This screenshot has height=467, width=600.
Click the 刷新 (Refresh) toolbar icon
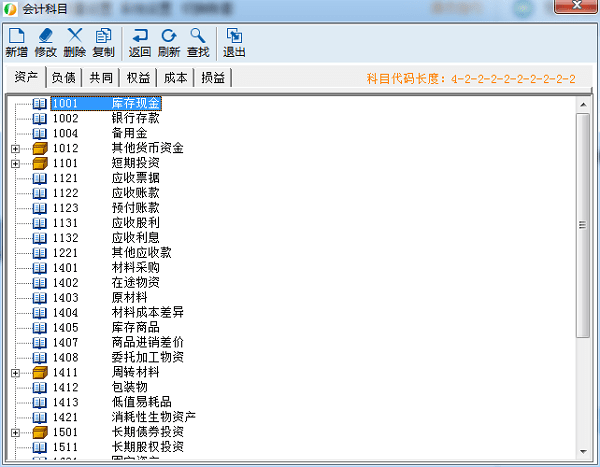click(169, 42)
